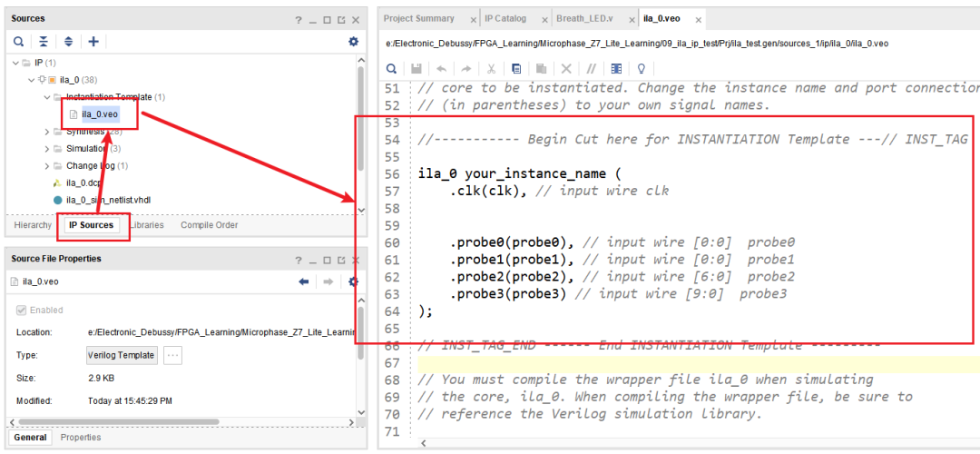The width and height of the screenshot is (980, 454).
Task: Select ila_0_sim_netlist.vhdl file
Action: 108,201
